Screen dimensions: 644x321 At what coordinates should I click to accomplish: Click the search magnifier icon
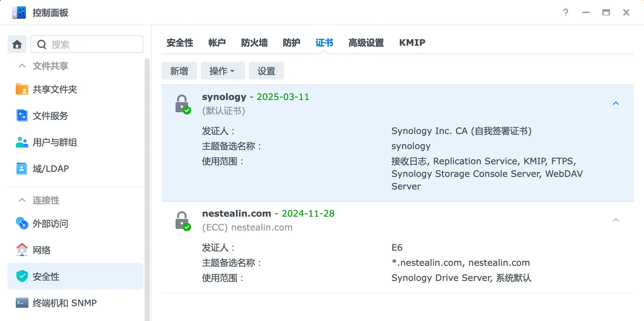tap(42, 44)
